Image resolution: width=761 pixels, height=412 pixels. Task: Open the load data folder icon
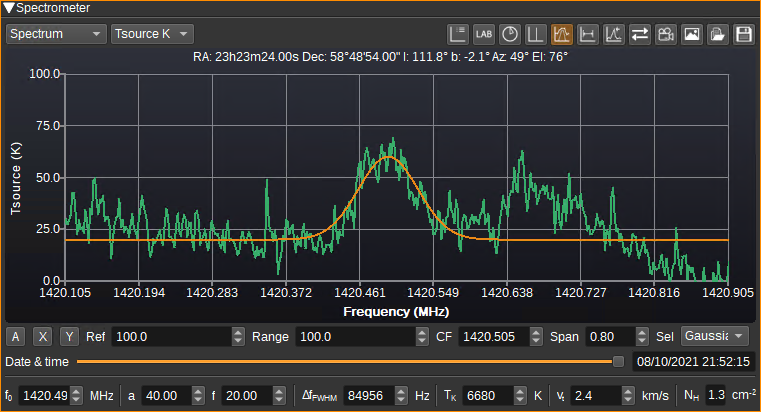pyautogui.click(x=717, y=34)
